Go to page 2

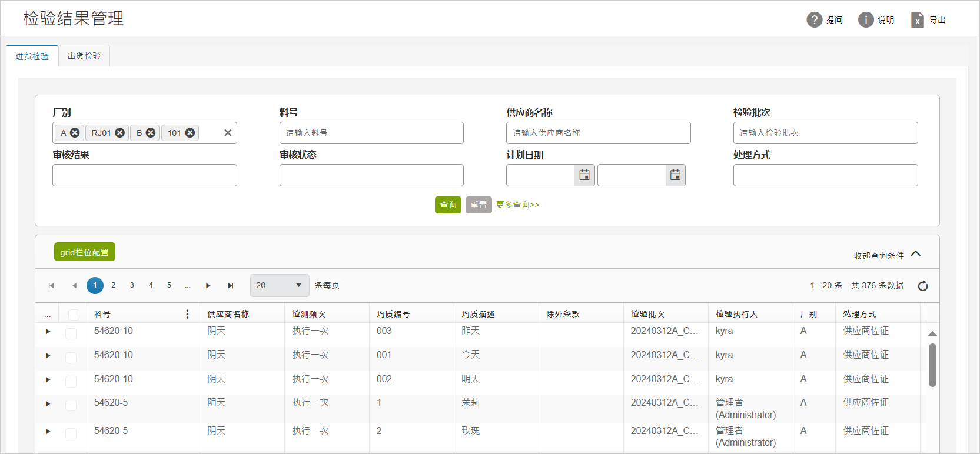[114, 285]
